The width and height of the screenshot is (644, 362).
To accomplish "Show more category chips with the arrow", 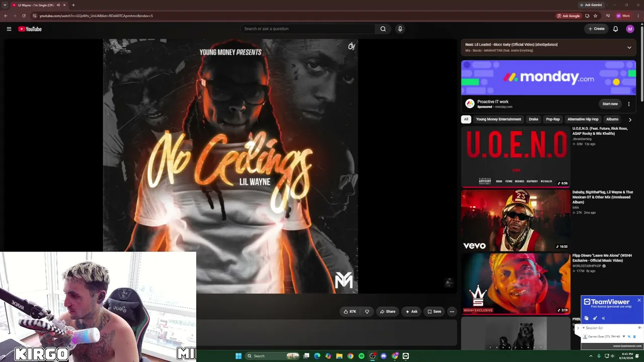I will (630, 120).
